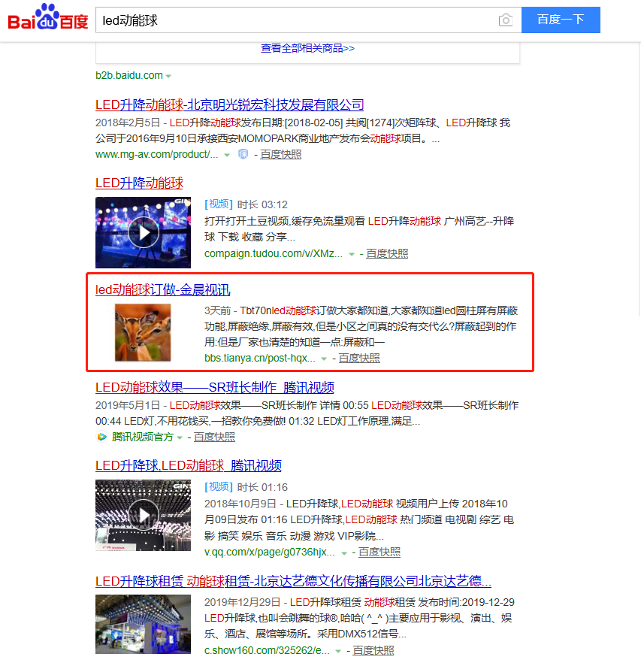Expand the dropdown arrow beside b2b.baidu.com
641x672 pixels.
coord(168,76)
